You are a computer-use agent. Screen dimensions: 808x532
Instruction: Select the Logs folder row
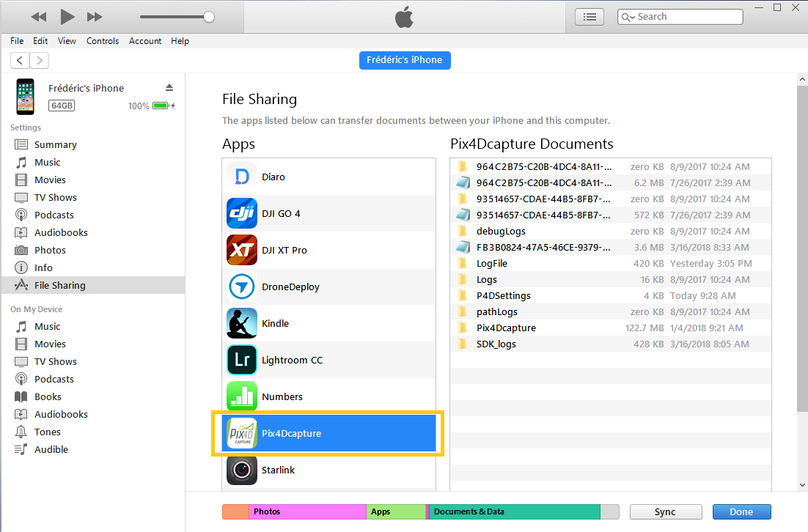point(611,280)
